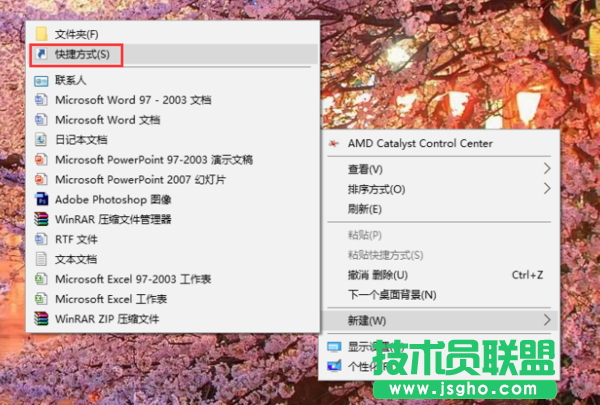This screenshot has height=405, width=600.
Task: Select 快捷方式(S) in the New submenu
Action: point(173,54)
